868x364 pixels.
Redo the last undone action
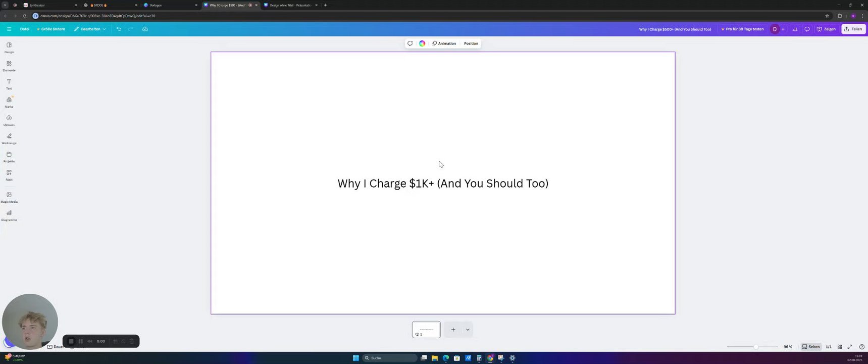(131, 29)
